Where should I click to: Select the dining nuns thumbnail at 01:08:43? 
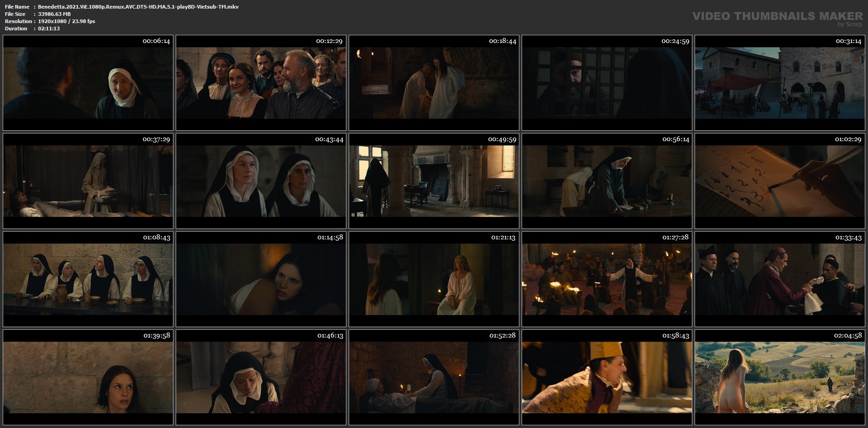tap(88, 279)
